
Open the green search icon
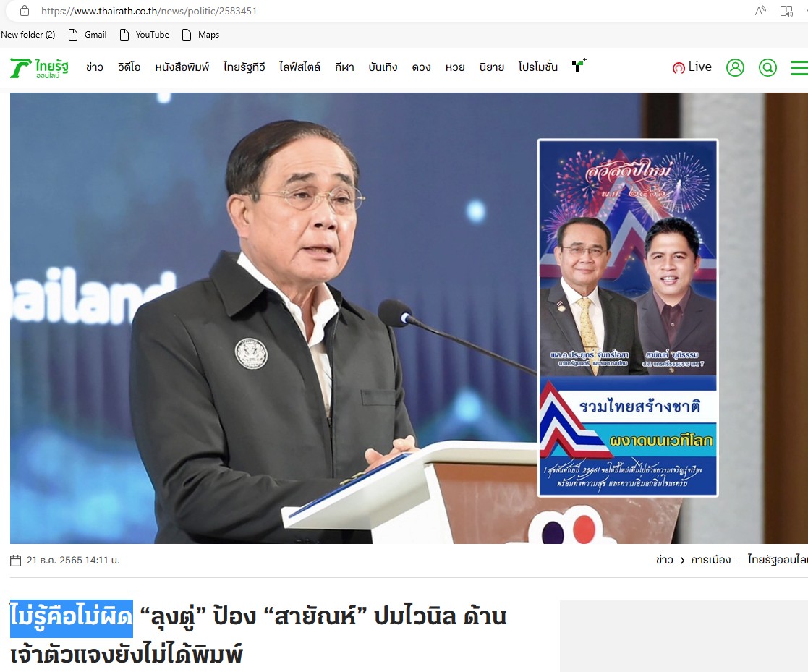tap(767, 67)
